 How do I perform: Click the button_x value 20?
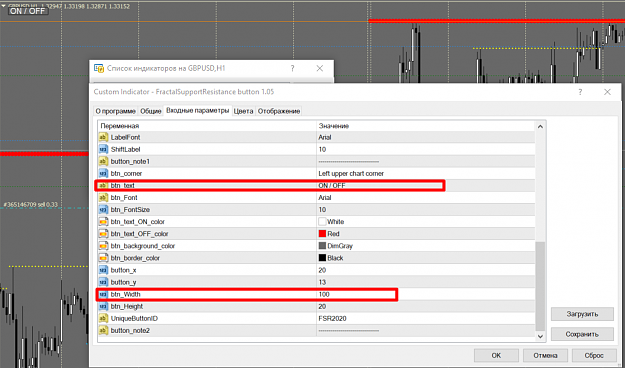coord(322,270)
